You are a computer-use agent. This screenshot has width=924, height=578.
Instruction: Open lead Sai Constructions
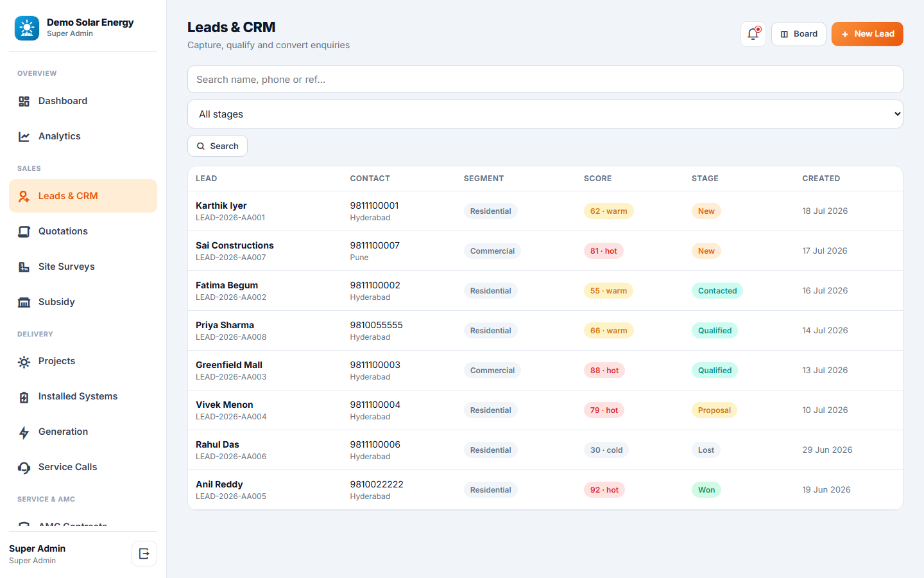(x=235, y=245)
